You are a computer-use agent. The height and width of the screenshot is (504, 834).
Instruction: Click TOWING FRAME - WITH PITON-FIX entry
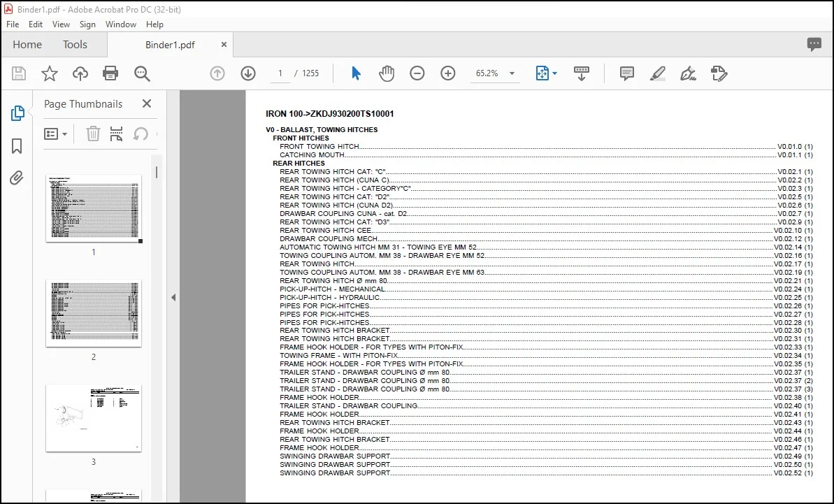point(546,355)
